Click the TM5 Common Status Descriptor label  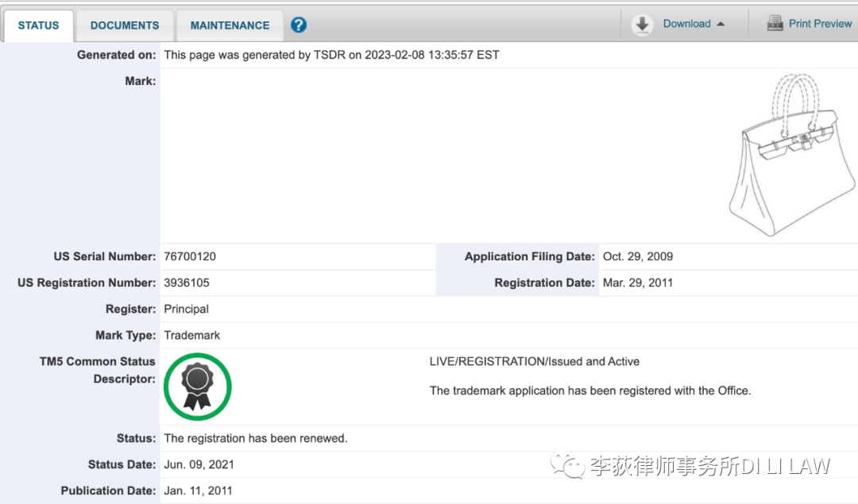pyautogui.click(x=98, y=370)
